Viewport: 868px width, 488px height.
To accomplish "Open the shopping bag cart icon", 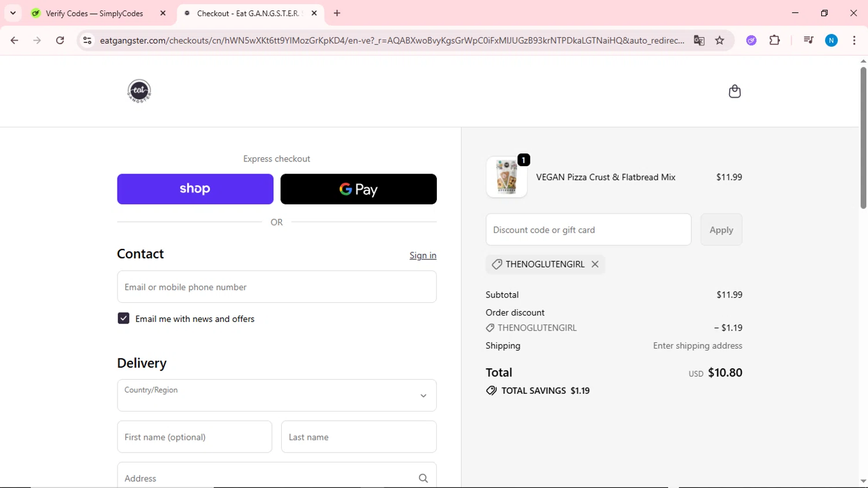I will coord(734,91).
